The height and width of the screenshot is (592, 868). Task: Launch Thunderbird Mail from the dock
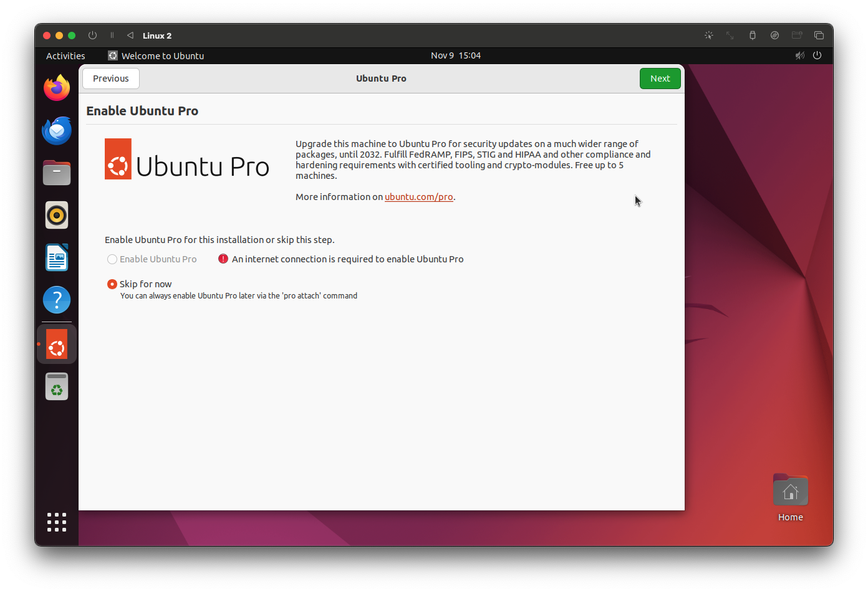tap(57, 130)
